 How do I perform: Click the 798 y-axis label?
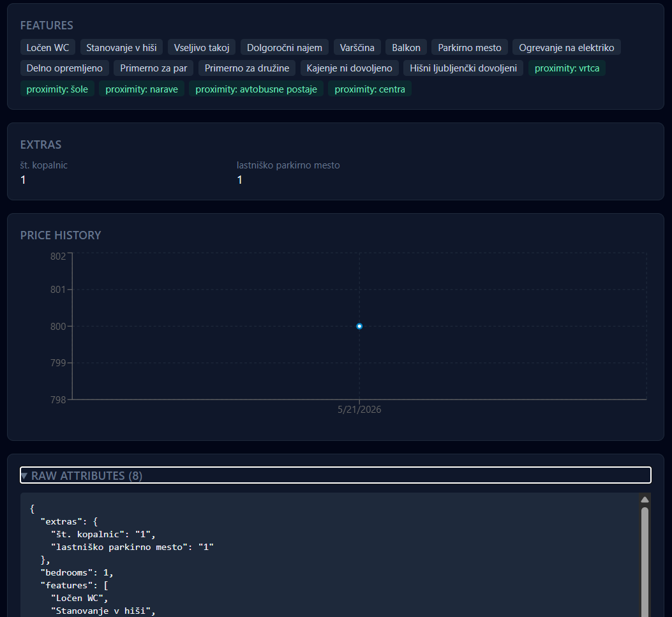pos(58,400)
